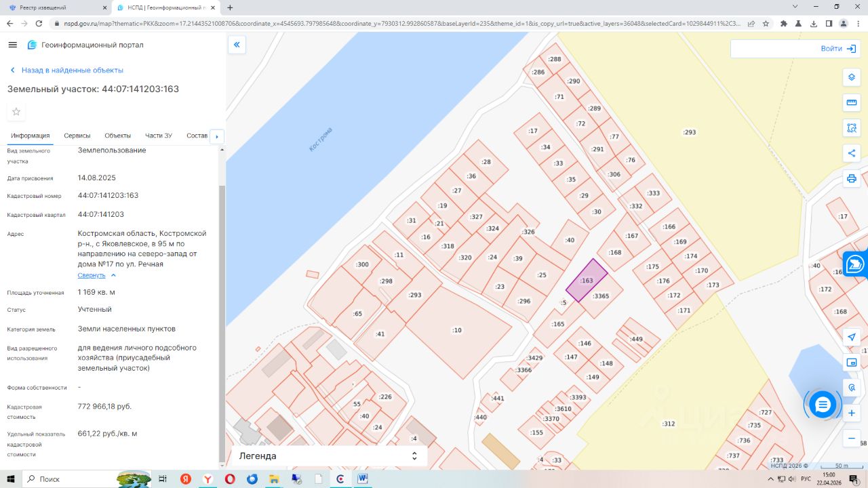Switch to the Сервисы tab

(77, 136)
